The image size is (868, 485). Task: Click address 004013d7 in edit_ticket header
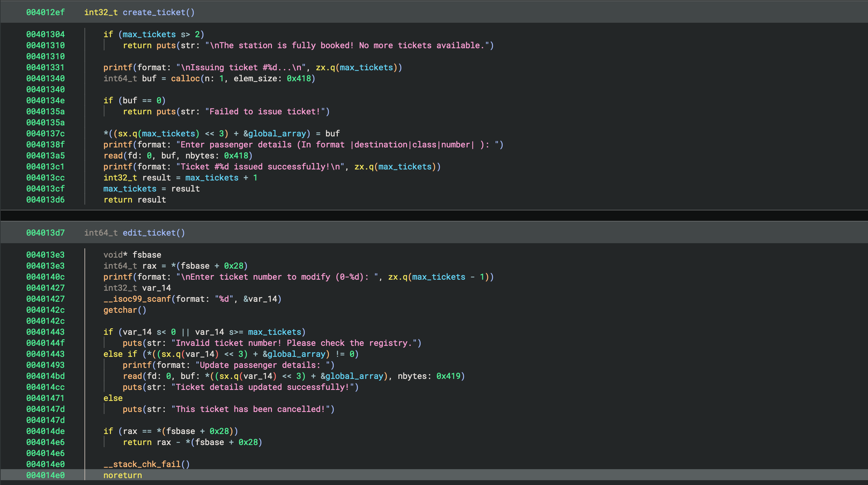click(x=45, y=233)
